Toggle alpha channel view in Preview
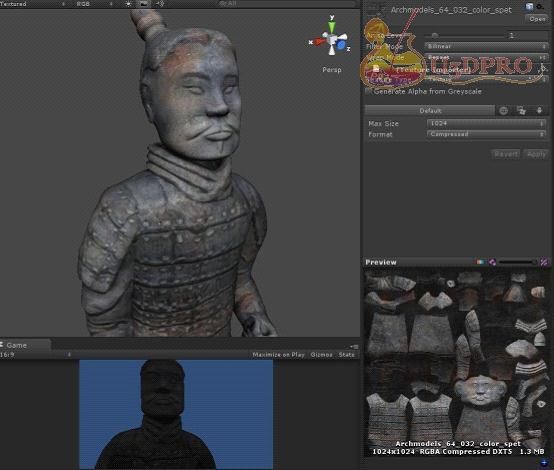 point(492,262)
